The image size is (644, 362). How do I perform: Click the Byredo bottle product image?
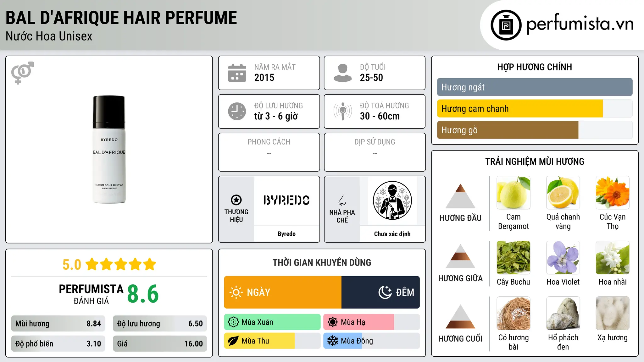pyautogui.click(x=109, y=149)
